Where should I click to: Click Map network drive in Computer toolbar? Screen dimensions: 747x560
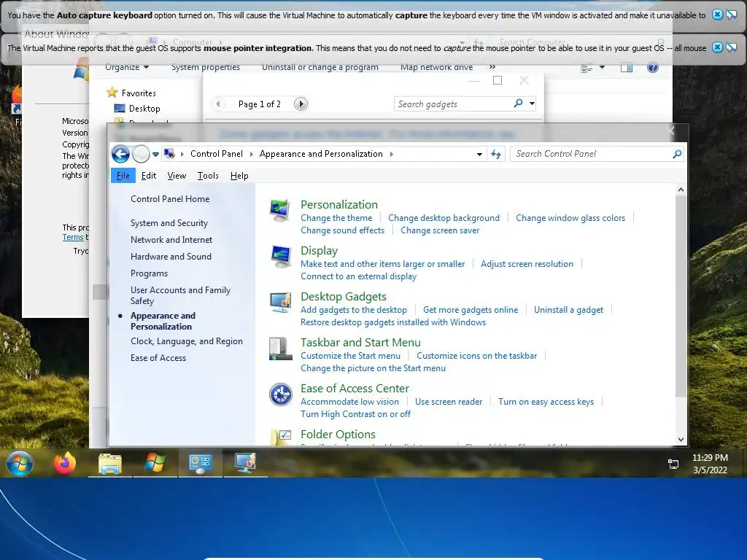[436, 67]
